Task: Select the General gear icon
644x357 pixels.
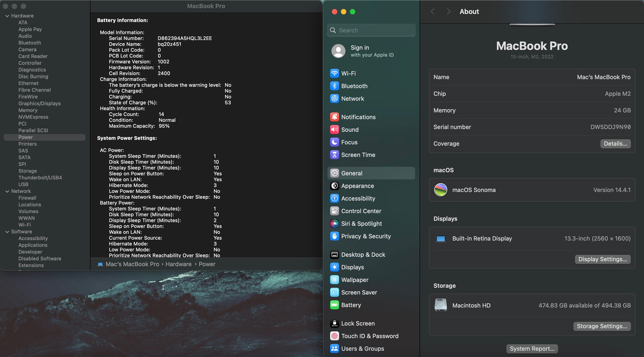Action: coord(334,173)
